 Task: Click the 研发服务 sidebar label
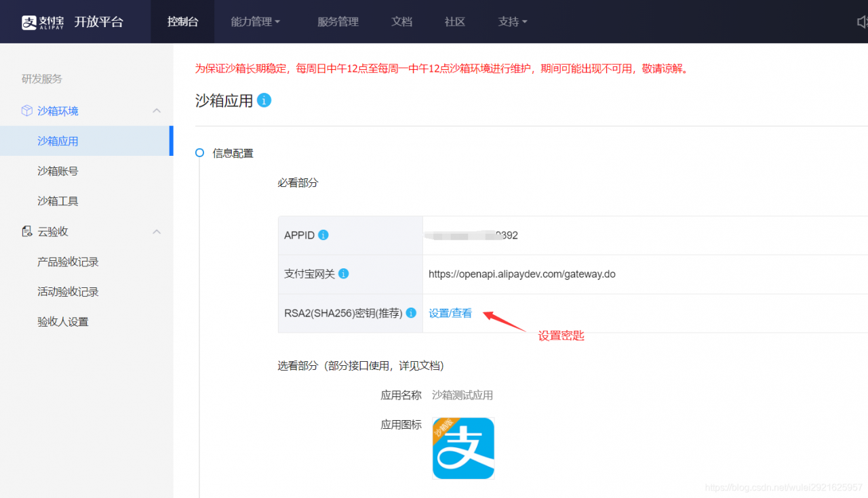click(x=42, y=79)
